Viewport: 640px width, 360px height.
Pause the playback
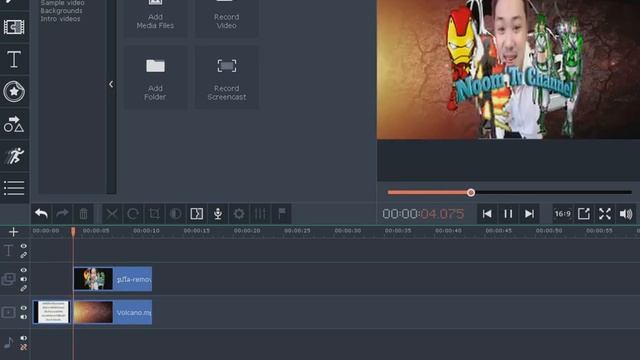pos(508,214)
